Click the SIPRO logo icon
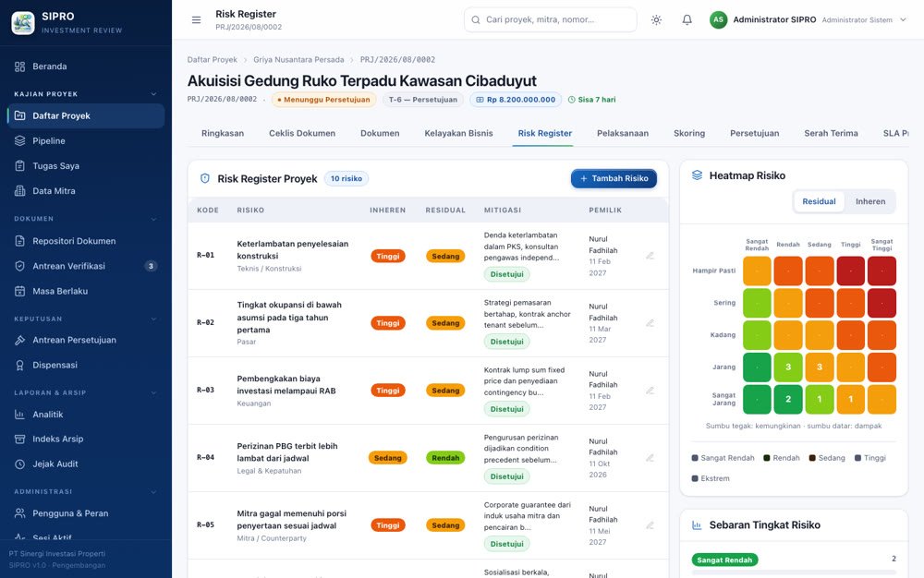The image size is (924, 578). click(x=23, y=22)
